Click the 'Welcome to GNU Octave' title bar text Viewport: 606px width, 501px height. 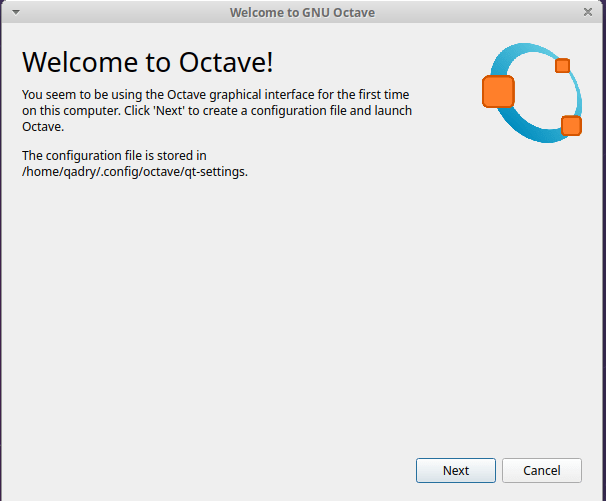(x=302, y=12)
